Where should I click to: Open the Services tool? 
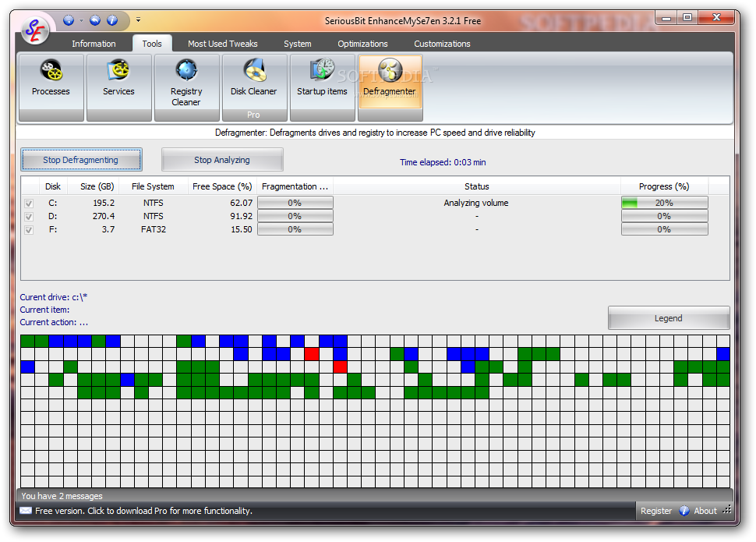coord(118,87)
